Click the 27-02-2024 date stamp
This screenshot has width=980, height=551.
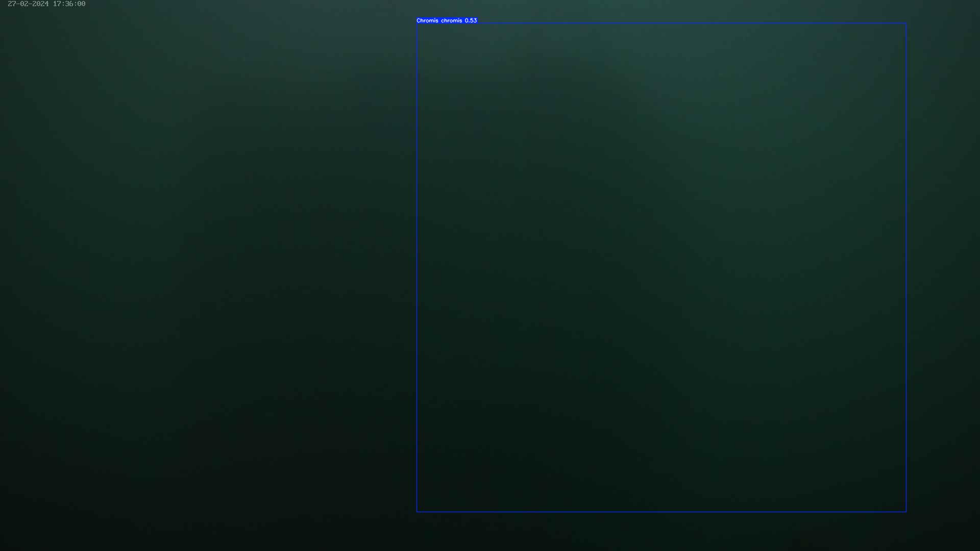pyautogui.click(x=28, y=4)
